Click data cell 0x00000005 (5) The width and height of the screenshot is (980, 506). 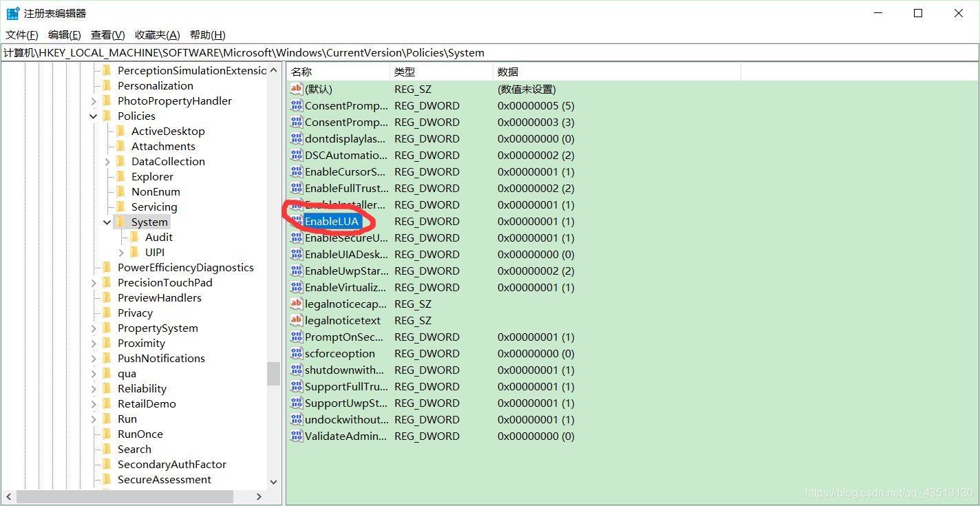[x=536, y=105]
